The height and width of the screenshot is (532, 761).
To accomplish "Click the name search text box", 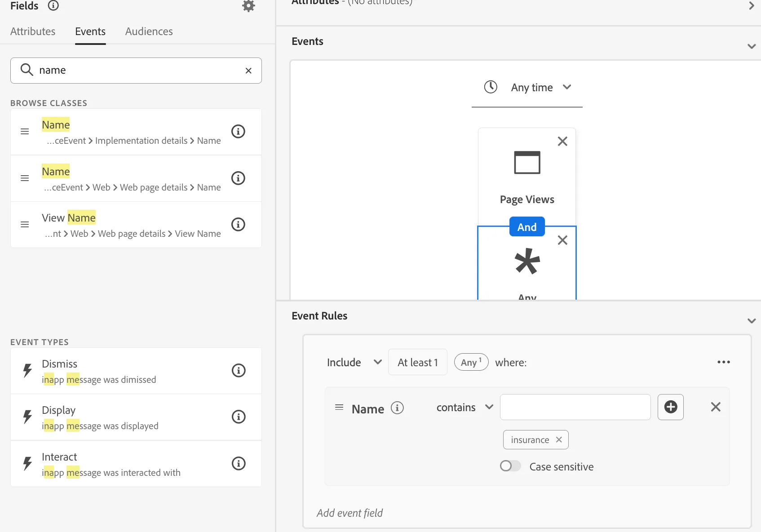I will point(136,71).
